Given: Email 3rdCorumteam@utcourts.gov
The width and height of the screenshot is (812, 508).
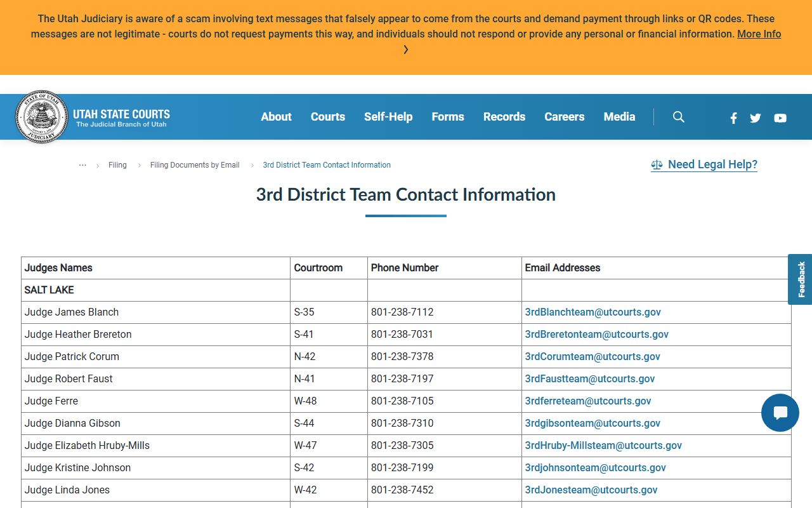Looking at the screenshot, I should click(x=593, y=356).
